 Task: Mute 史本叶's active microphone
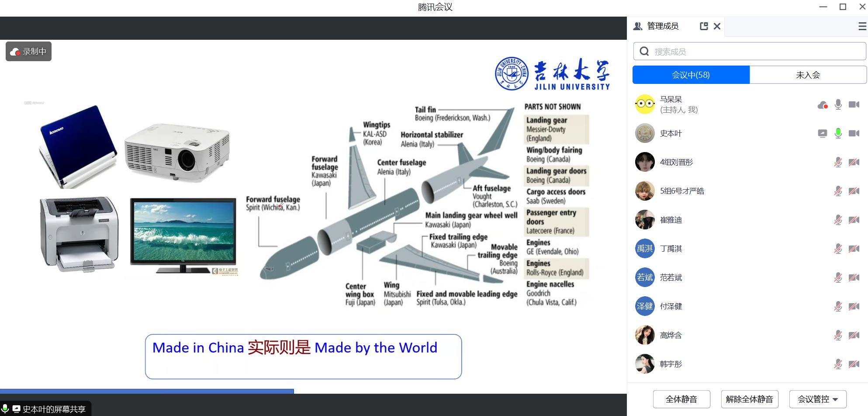tap(838, 133)
